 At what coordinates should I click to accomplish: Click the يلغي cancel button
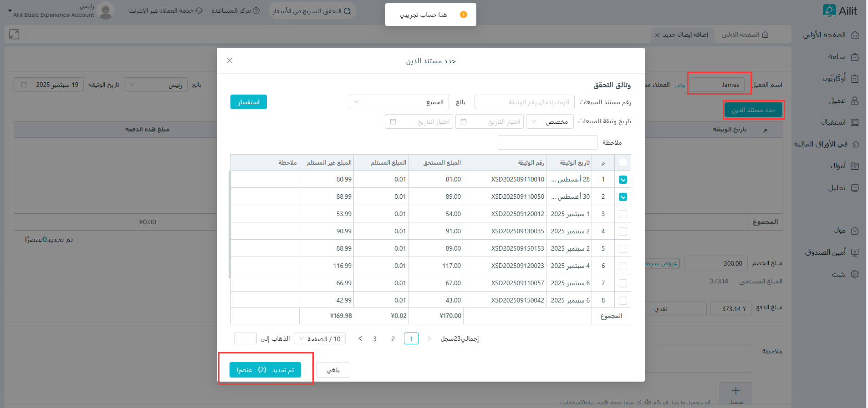pyautogui.click(x=332, y=370)
